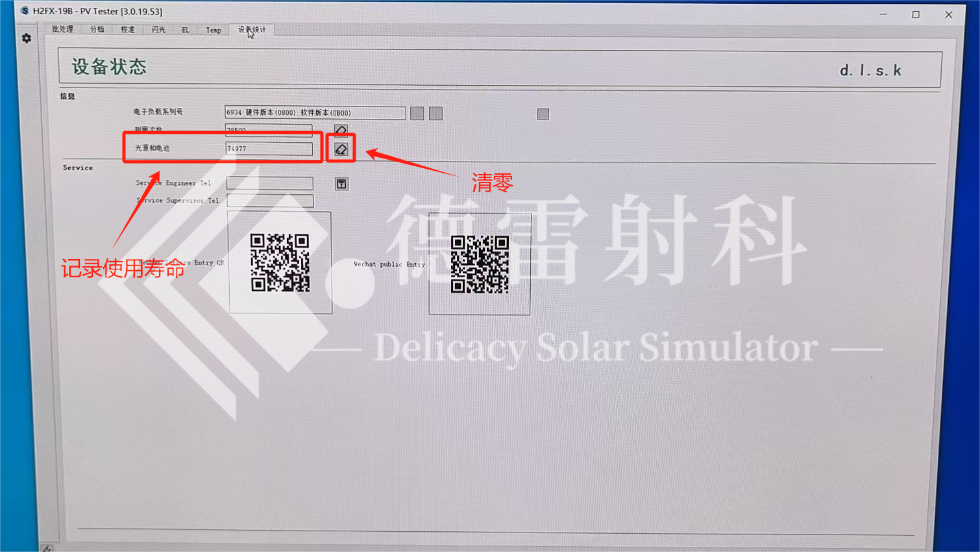980x552 pixels.
Task: Click the Service Engineer Tel input field
Action: (x=269, y=183)
